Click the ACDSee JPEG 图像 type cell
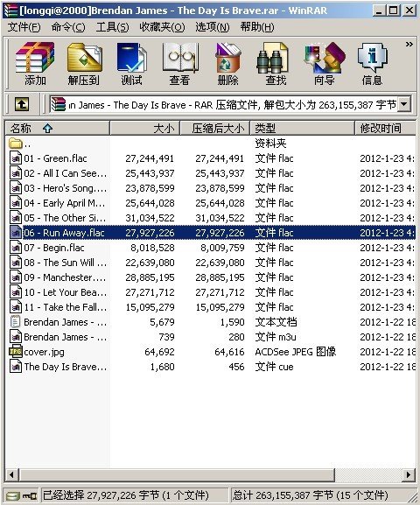This screenshot has width=420, height=505. tap(296, 352)
